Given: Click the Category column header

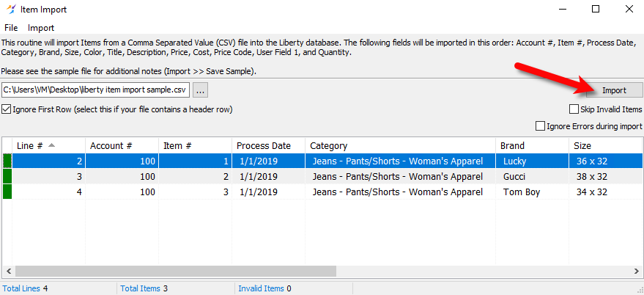Looking at the screenshot, I should [x=401, y=145].
